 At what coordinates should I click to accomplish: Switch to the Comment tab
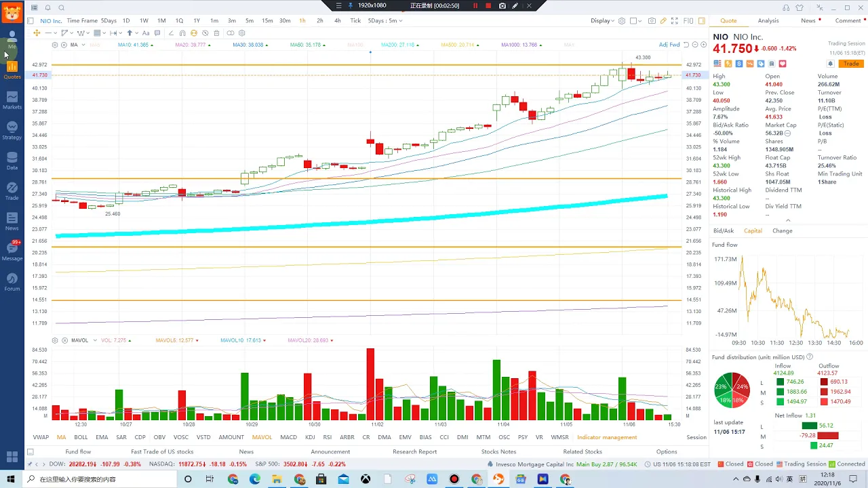848,21
